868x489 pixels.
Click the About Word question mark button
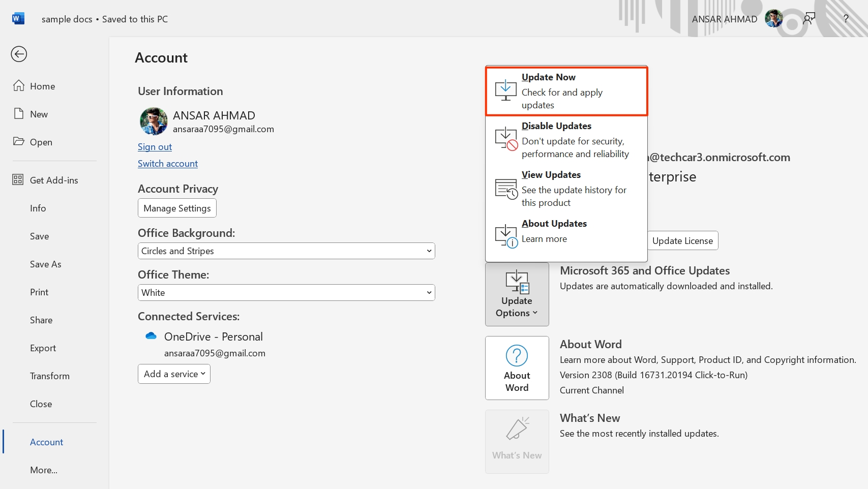point(517,368)
